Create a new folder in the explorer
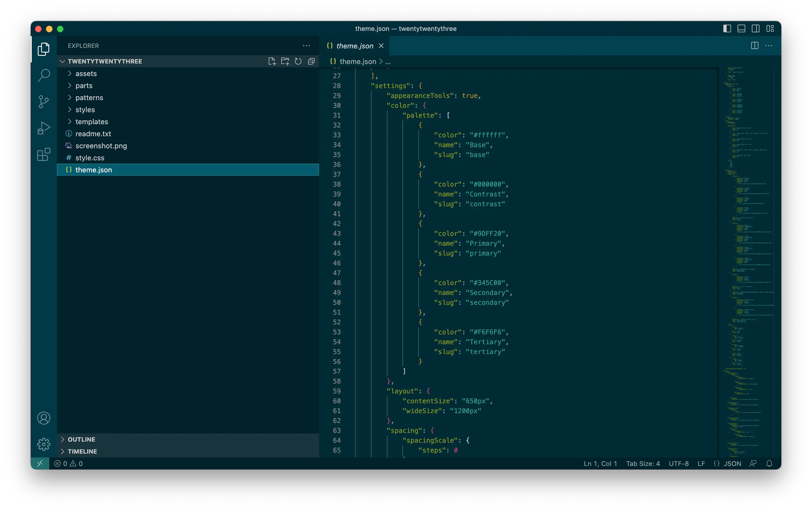The height and width of the screenshot is (510, 812). point(285,61)
